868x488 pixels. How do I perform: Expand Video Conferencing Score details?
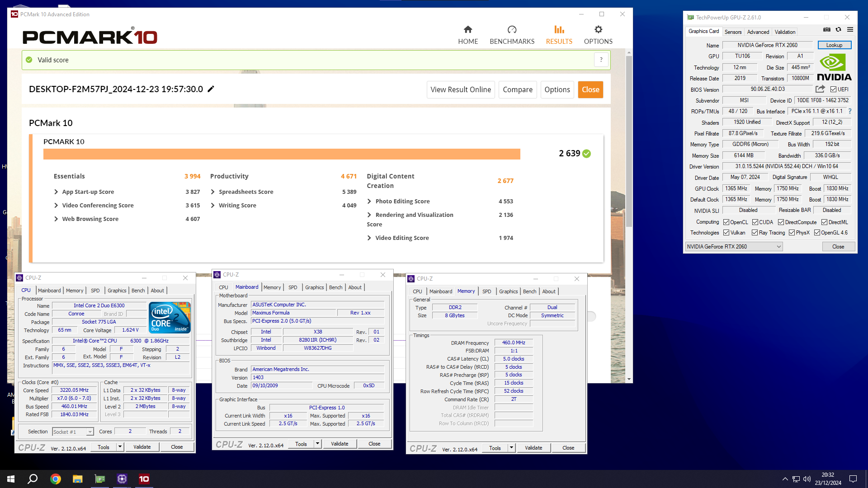56,206
